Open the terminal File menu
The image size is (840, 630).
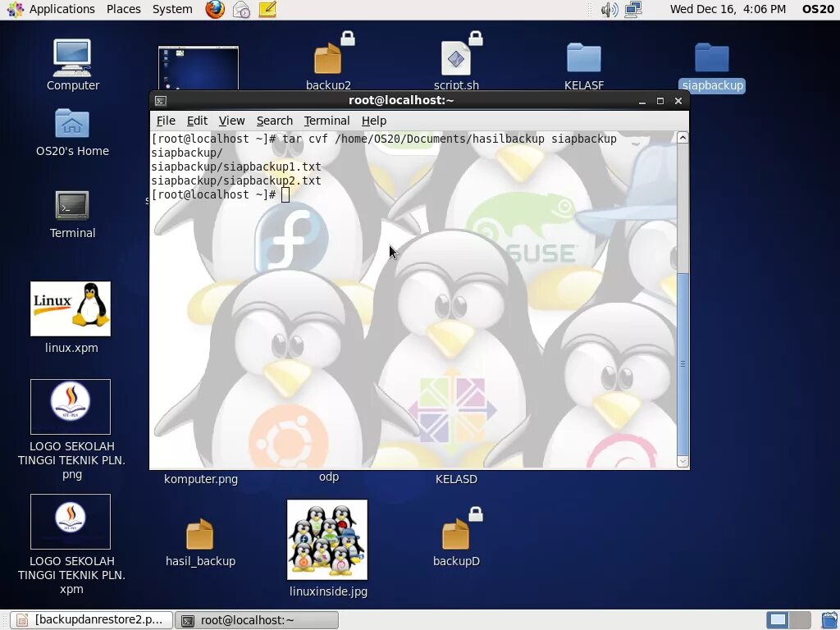(x=166, y=121)
